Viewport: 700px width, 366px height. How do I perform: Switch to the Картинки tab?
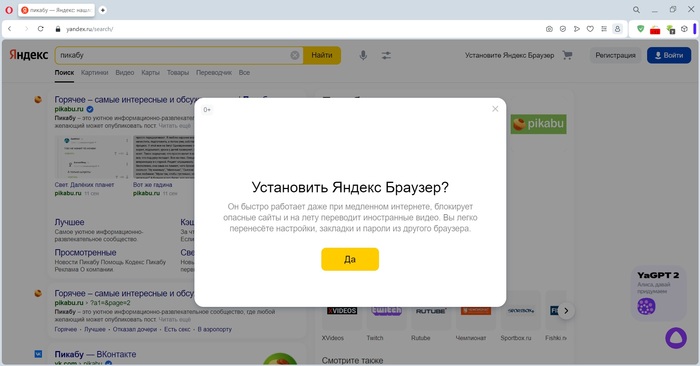pos(95,72)
